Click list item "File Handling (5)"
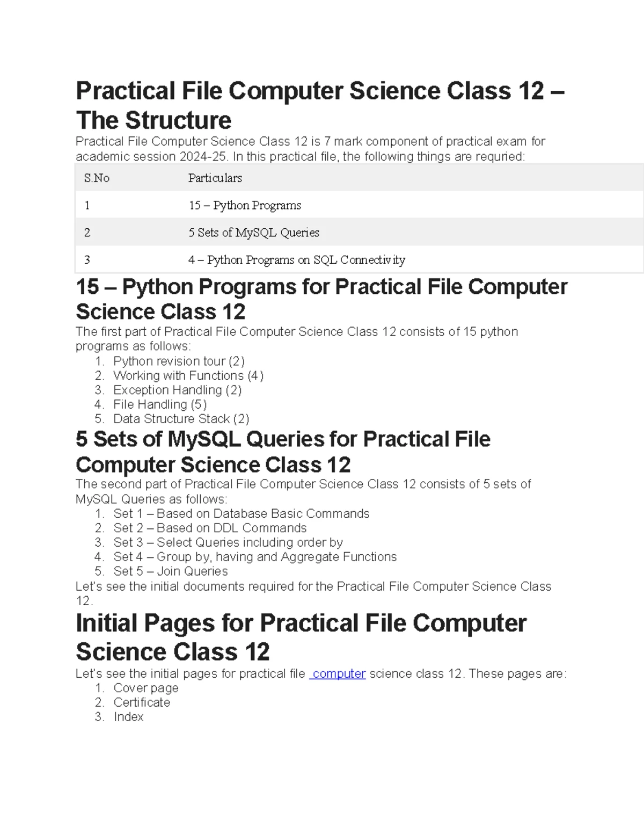This screenshot has height=834, width=644. click(160, 404)
